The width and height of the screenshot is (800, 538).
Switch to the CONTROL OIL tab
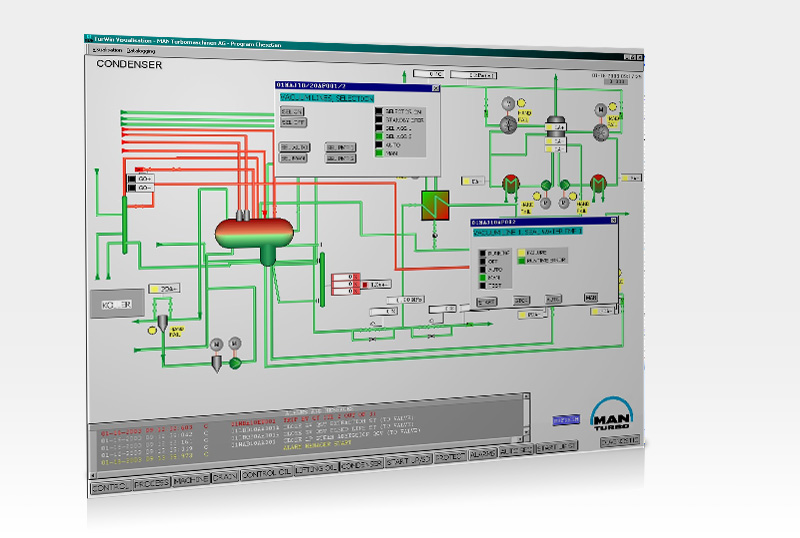(x=266, y=473)
